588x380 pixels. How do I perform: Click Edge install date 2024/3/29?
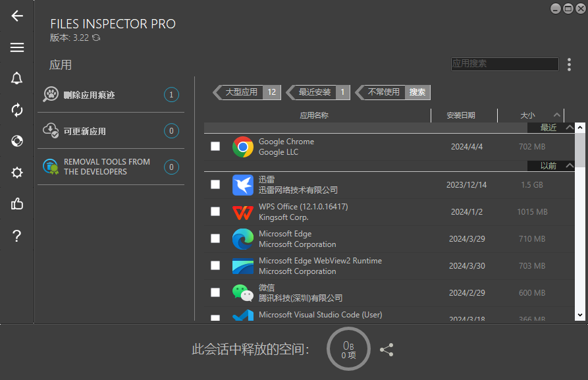[x=467, y=239]
